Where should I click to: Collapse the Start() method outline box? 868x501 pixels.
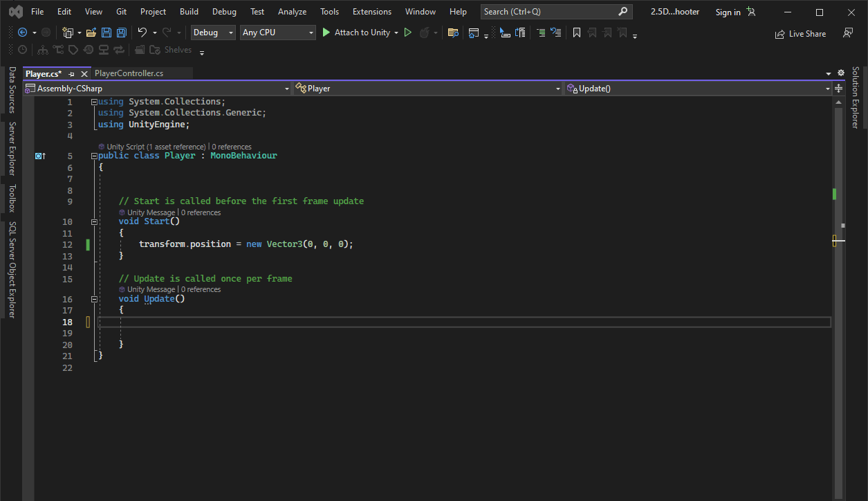pyautogui.click(x=94, y=222)
